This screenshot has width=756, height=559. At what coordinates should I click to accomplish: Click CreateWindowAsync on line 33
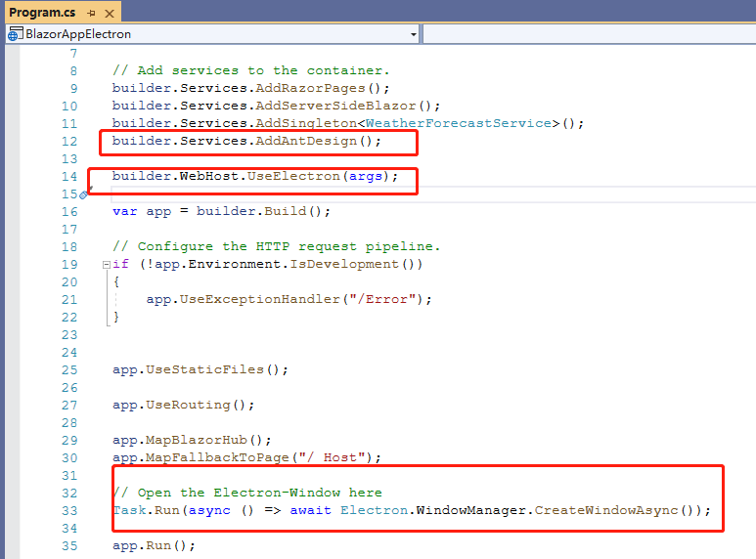coord(606,510)
